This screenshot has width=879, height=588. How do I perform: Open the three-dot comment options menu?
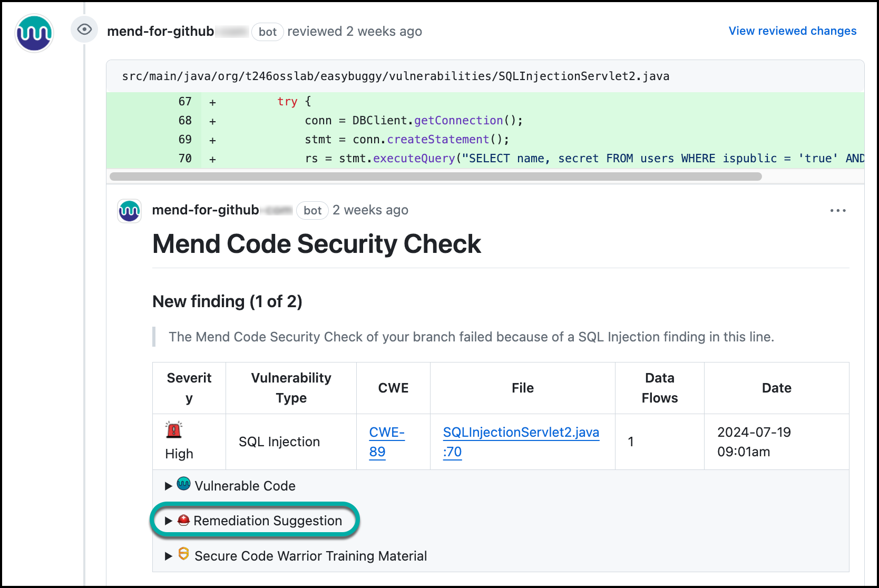tap(837, 211)
